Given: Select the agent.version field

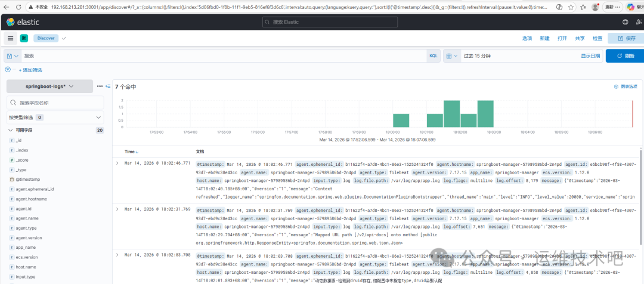Looking at the screenshot, I should (x=29, y=238).
